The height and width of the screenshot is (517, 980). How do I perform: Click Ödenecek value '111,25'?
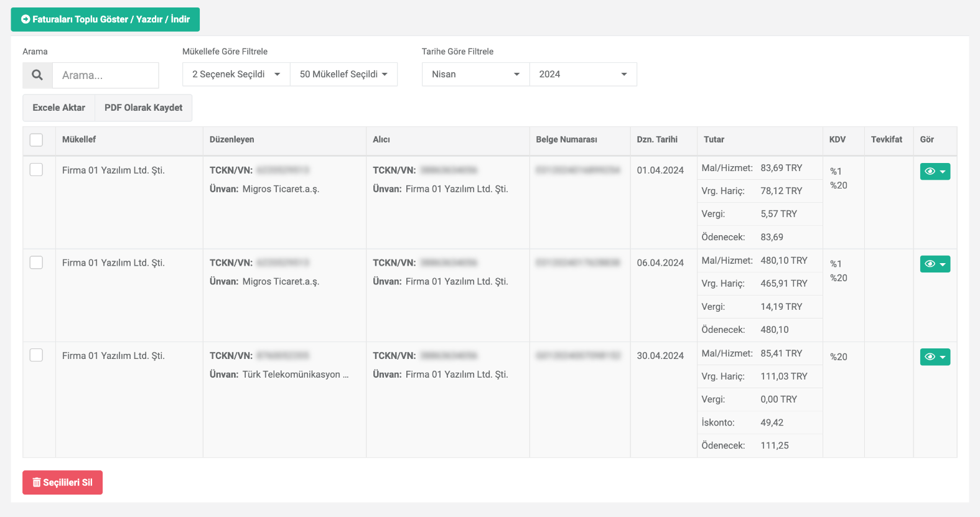(x=775, y=445)
